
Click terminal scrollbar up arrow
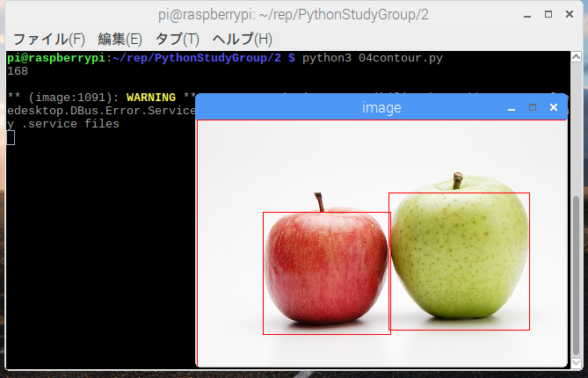[x=576, y=57]
